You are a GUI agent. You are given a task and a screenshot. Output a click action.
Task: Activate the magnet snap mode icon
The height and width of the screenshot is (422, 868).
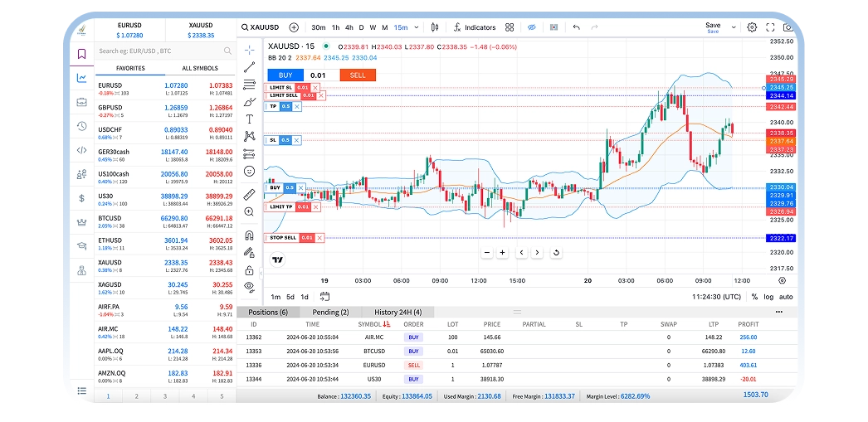point(249,235)
